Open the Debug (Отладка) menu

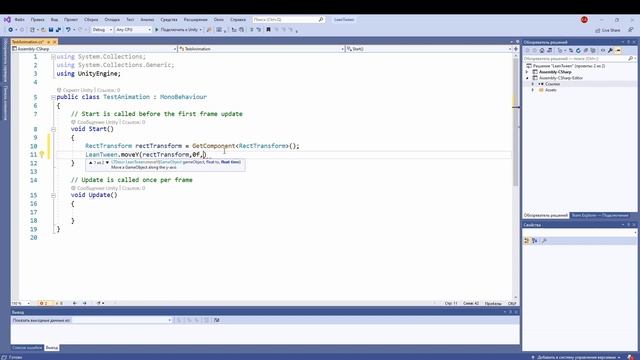click(112, 20)
